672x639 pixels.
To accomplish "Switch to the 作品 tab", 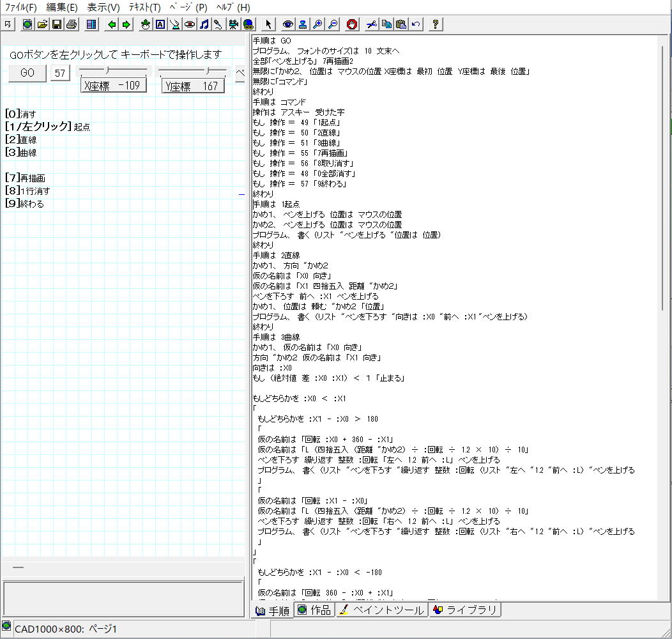I will tap(315, 610).
